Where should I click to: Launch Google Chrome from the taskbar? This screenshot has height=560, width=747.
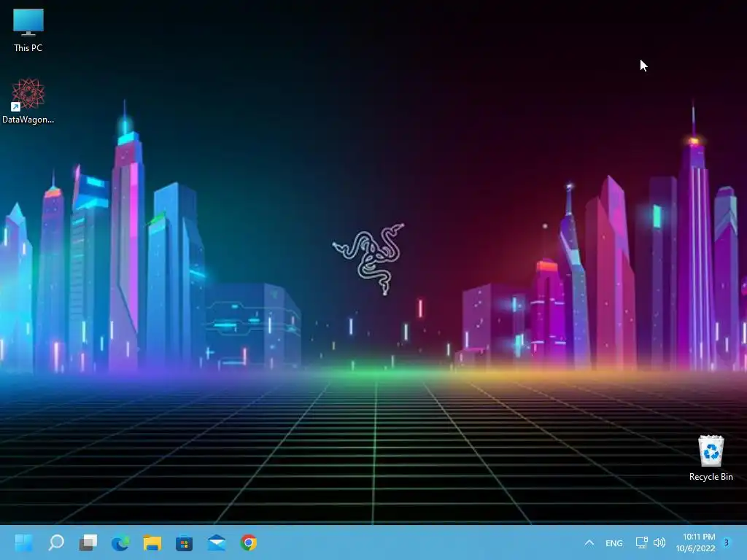click(x=249, y=542)
